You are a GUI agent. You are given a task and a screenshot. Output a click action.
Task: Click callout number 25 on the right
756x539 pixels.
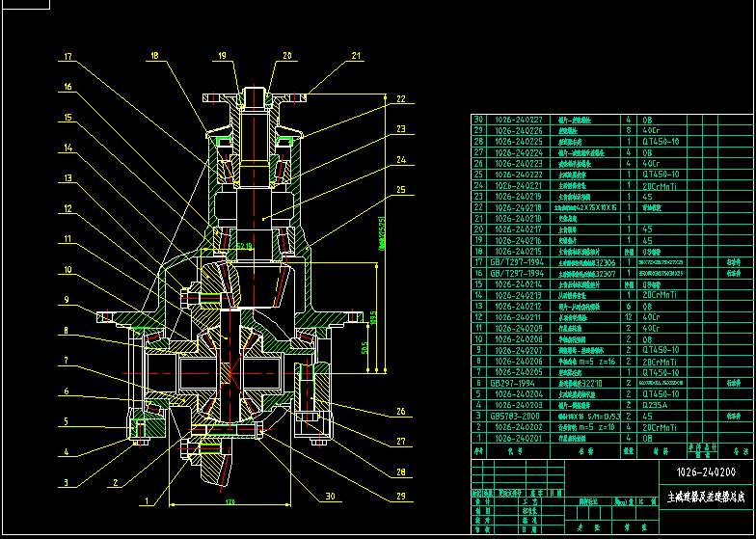[400, 191]
